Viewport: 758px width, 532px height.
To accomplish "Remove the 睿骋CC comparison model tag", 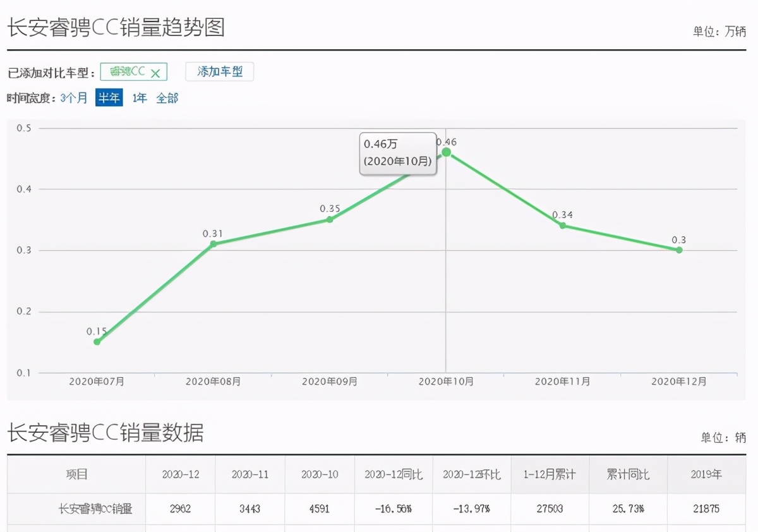I will 155,73.
